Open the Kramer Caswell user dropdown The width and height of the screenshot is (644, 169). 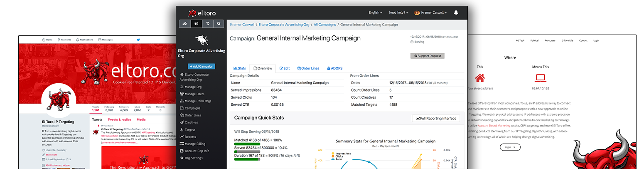(430, 13)
